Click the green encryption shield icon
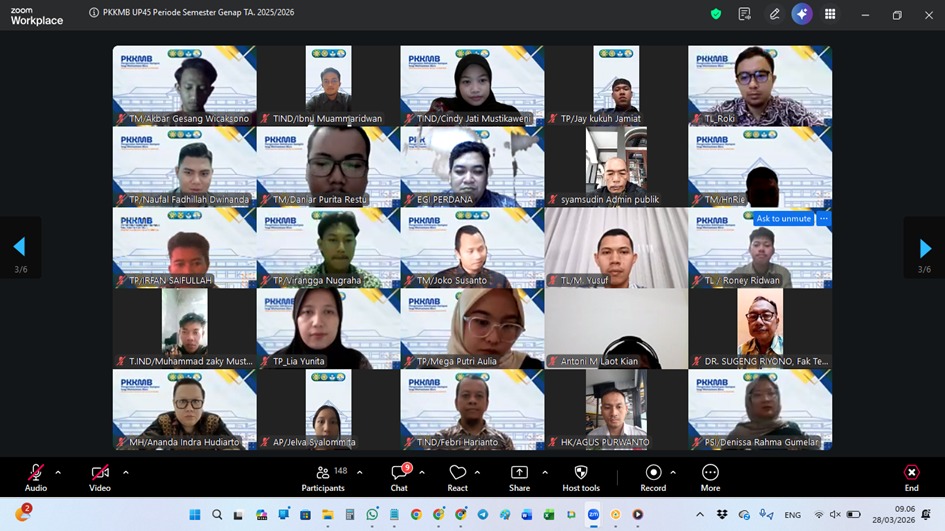945x531 pixels. [x=716, y=14]
